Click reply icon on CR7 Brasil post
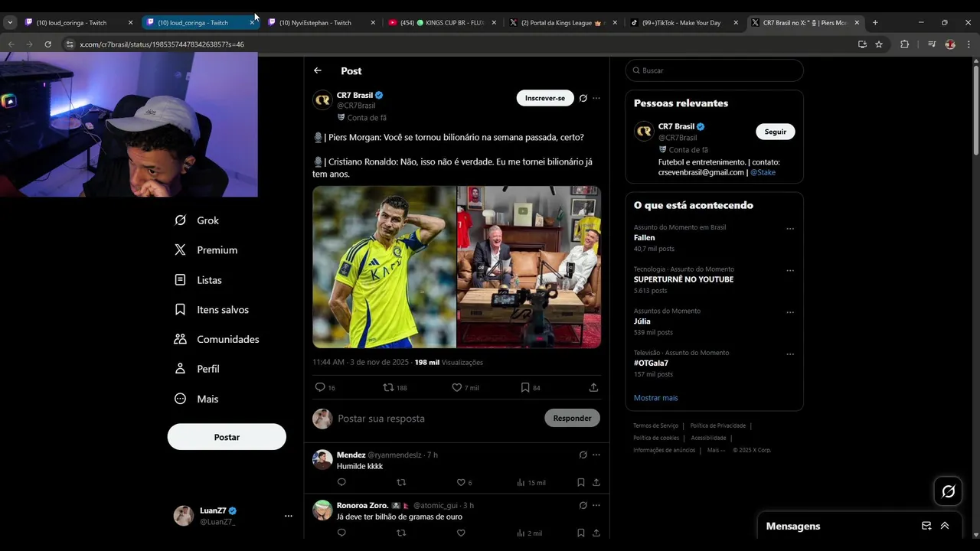This screenshot has width=980, height=551. pyautogui.click(x=320, y=387)
